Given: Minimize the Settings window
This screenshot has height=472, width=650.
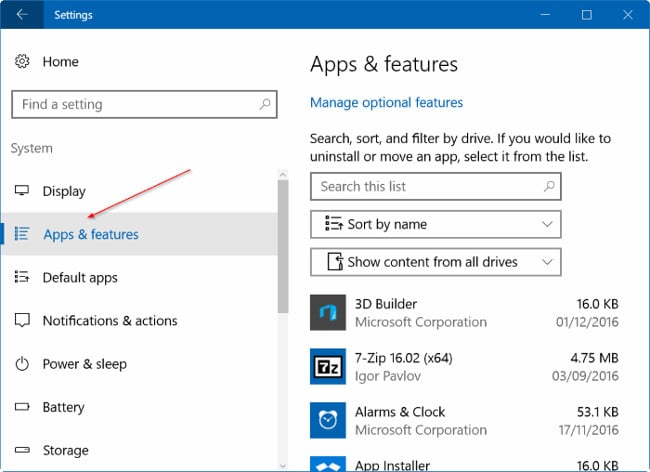Looking at the screenshot, I should [545, 15].
